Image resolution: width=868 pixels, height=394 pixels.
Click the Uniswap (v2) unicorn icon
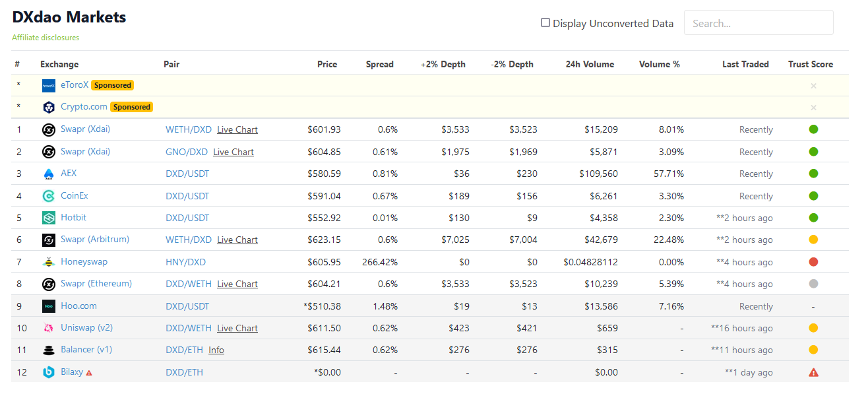click(48, 328)
